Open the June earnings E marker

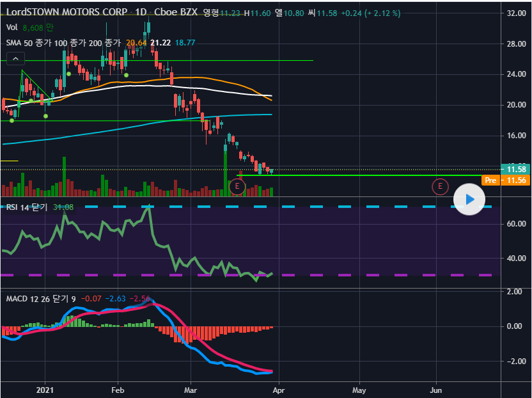point(440,187)
